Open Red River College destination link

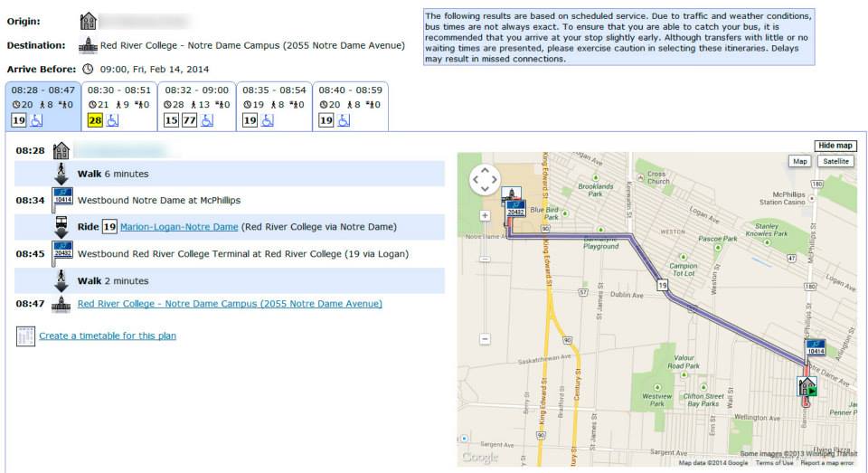[230, 304]
